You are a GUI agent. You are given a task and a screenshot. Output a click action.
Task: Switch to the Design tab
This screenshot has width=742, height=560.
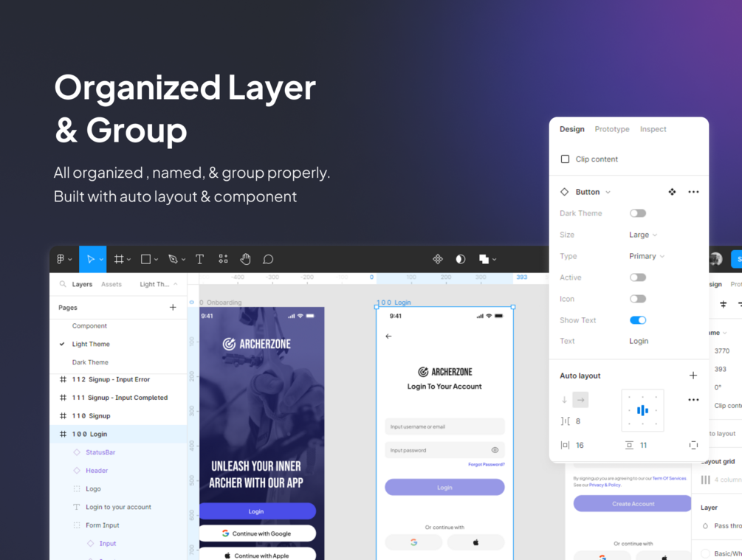[x=571, y=129]
